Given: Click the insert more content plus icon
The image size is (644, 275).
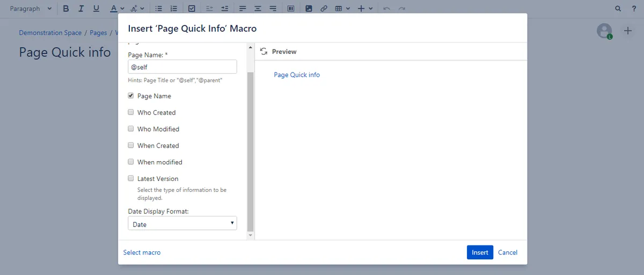Looking at the screenshot, I should click(x=361, y=9).
